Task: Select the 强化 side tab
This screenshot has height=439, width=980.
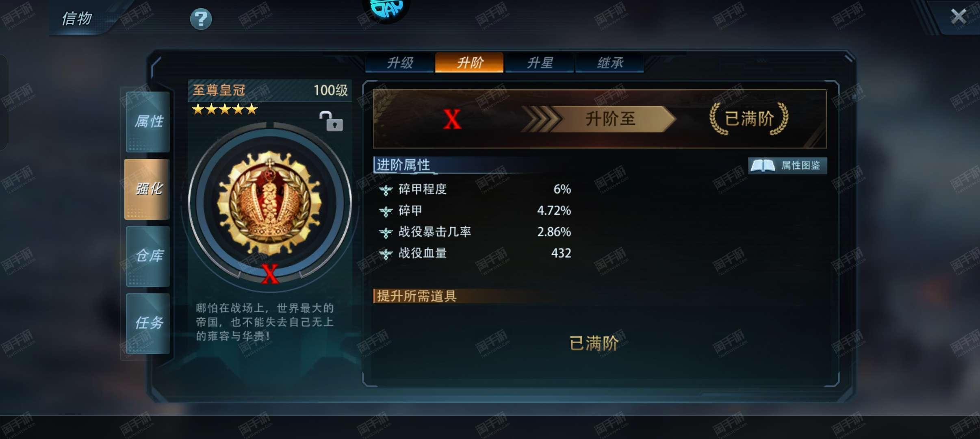Action: click(147, 189)
